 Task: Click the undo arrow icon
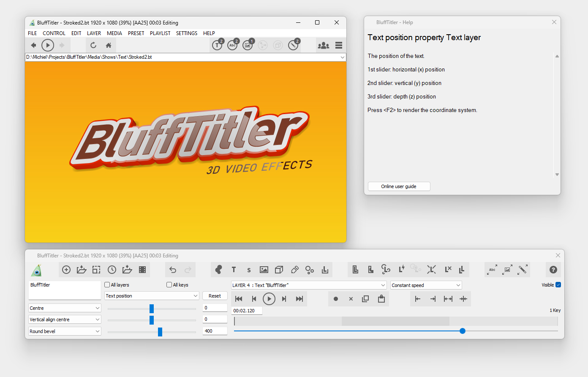pyautogui.click(x=173, y=270)
